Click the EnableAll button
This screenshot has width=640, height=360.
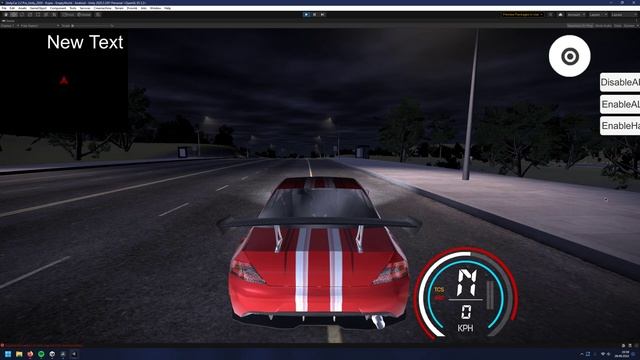(620, 104)
